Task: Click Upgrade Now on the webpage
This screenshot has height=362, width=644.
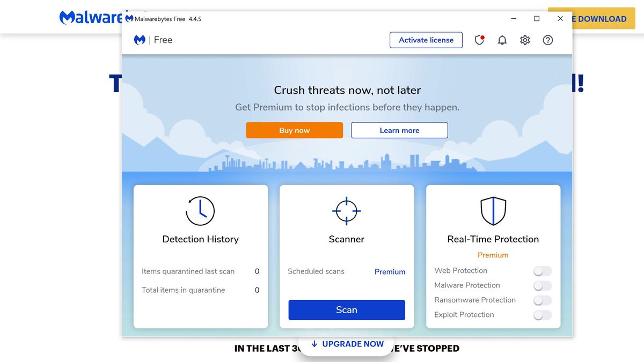Action: pos(347,344)
